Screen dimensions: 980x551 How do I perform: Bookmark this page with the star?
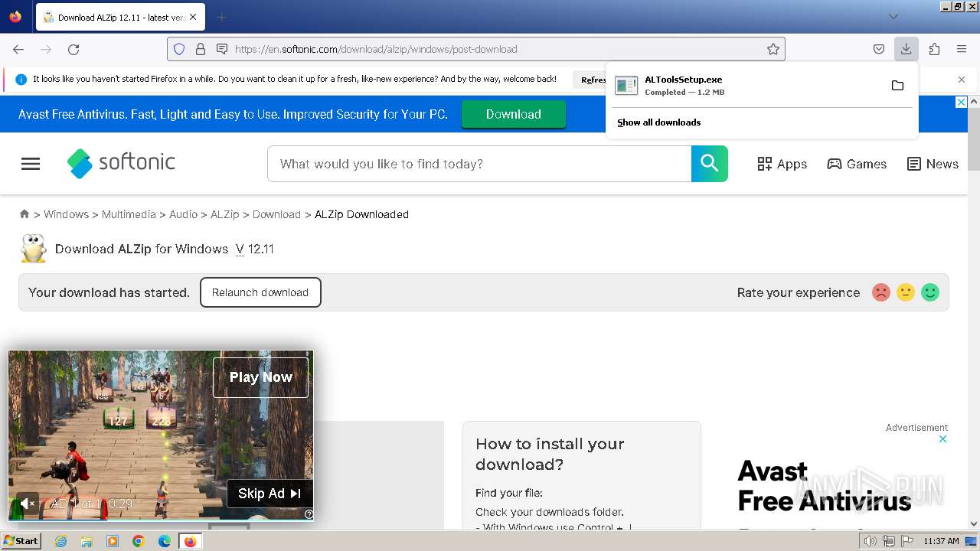773,49
